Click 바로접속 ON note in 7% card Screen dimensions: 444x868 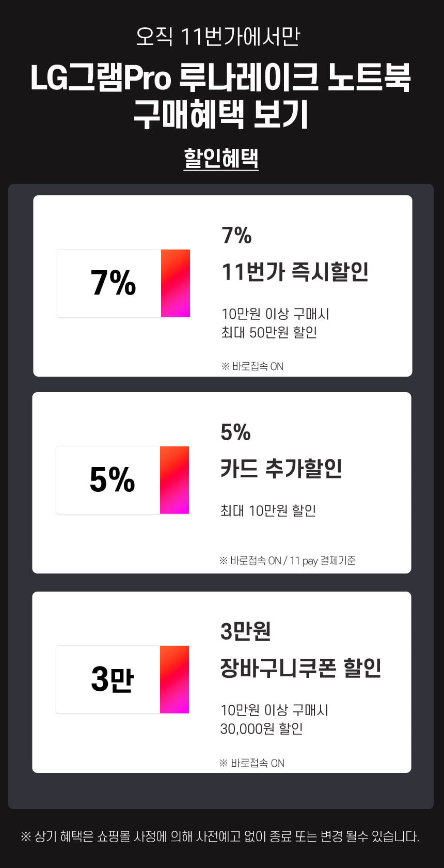coord(252,366)
